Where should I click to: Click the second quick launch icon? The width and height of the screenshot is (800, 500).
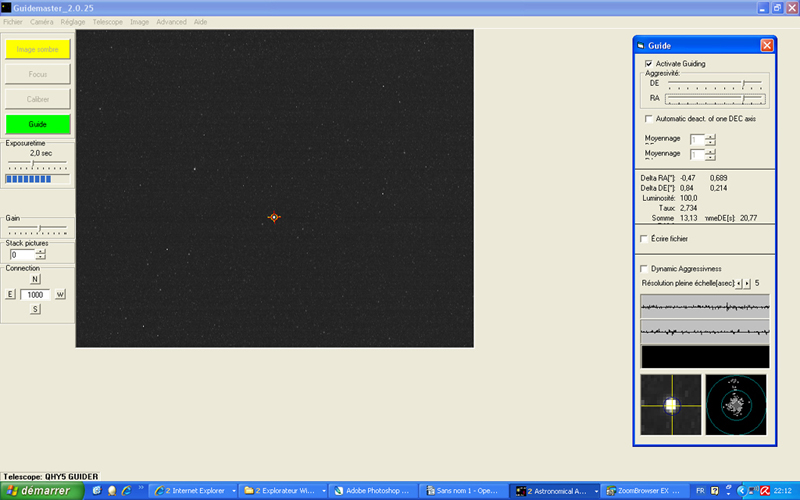pyautogui.click(x=112, y=491)
